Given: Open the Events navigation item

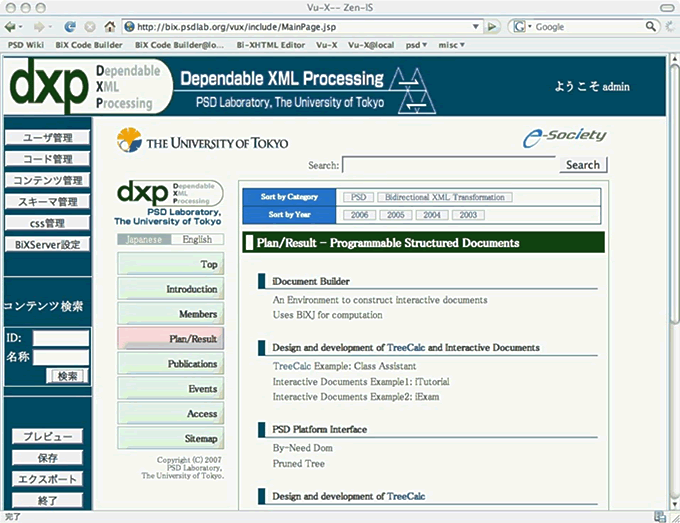Looking at the screenshot, I should 170,389.
